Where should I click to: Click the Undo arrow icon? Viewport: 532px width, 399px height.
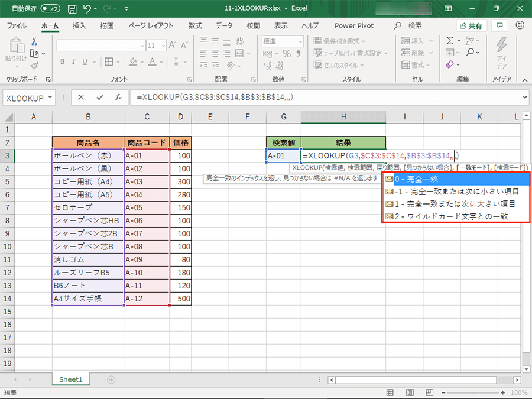[x=88, y=9]
